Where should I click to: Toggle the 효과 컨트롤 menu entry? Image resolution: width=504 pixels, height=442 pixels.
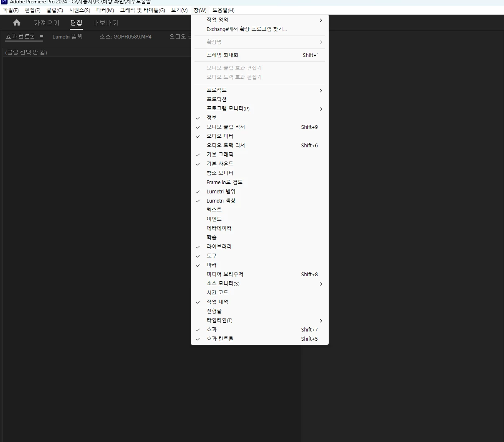(x=259, y=339)
